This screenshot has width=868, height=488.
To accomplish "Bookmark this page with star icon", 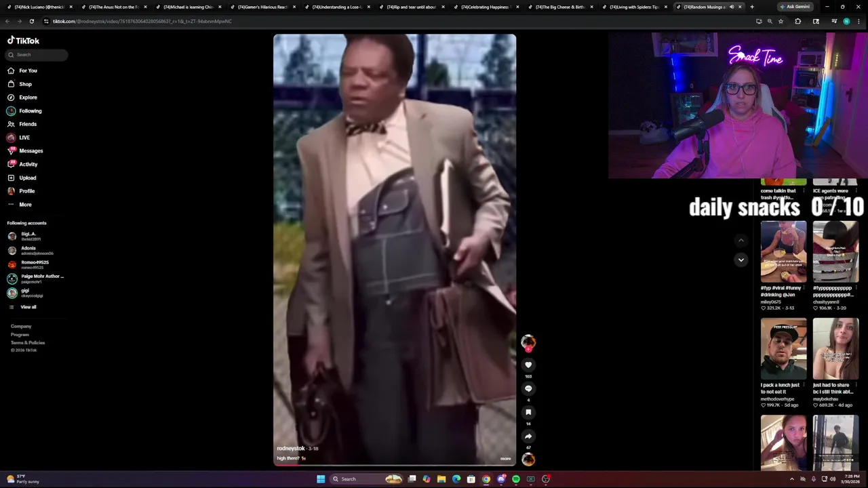I will coord(781,21).
